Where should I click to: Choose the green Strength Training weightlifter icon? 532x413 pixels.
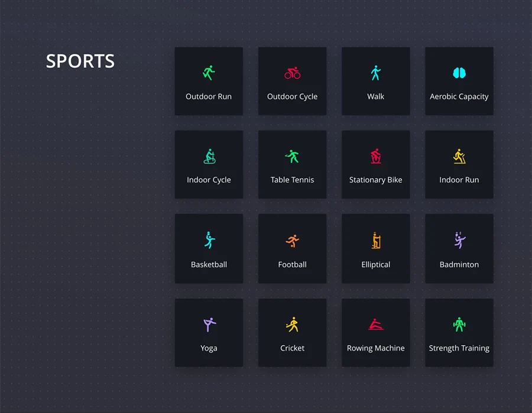(x=459, y=324)
